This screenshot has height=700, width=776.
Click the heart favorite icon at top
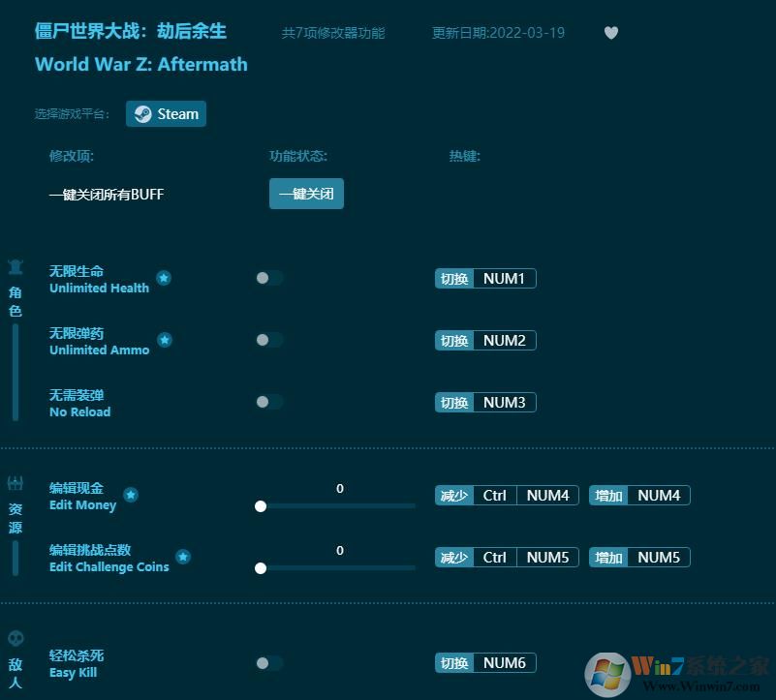coord(611,32)
